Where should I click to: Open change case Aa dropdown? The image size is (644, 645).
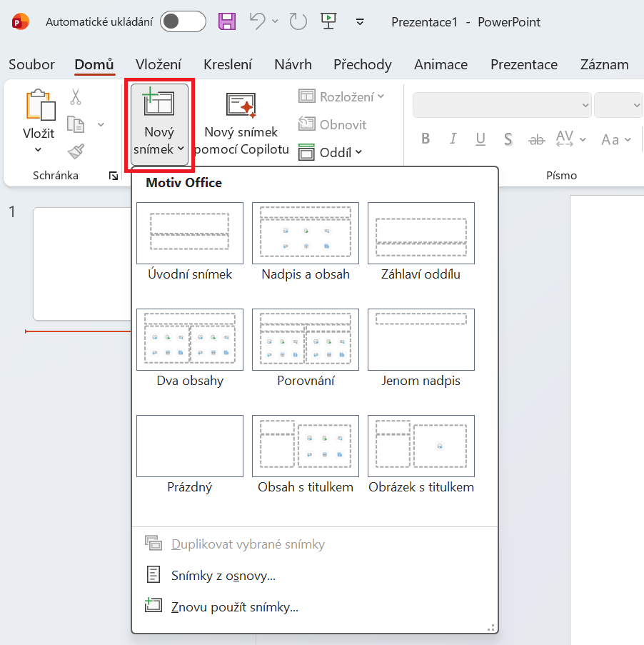[x=616, y=140]
